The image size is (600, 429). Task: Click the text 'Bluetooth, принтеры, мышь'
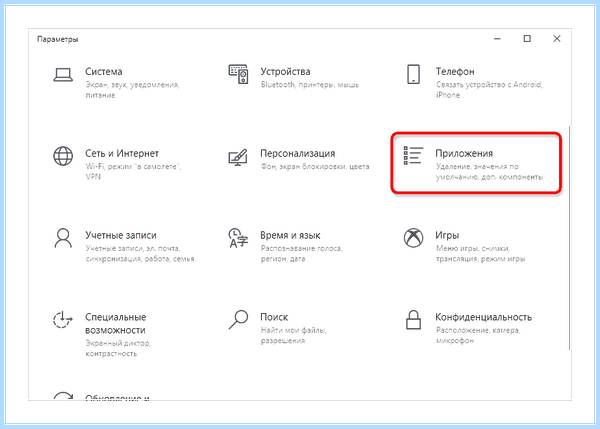click(x=310, y=85)
